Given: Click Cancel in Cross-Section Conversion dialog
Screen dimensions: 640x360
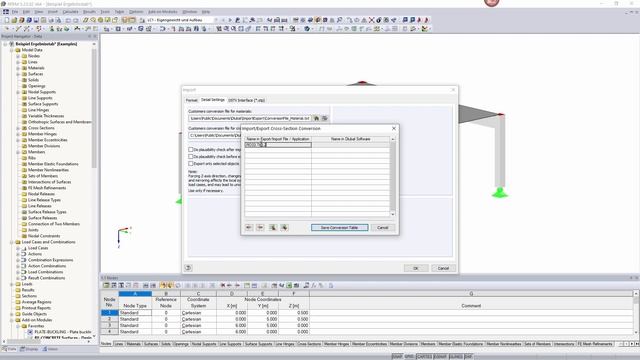Looking at the screenshot, I should (x=382, y=227).
